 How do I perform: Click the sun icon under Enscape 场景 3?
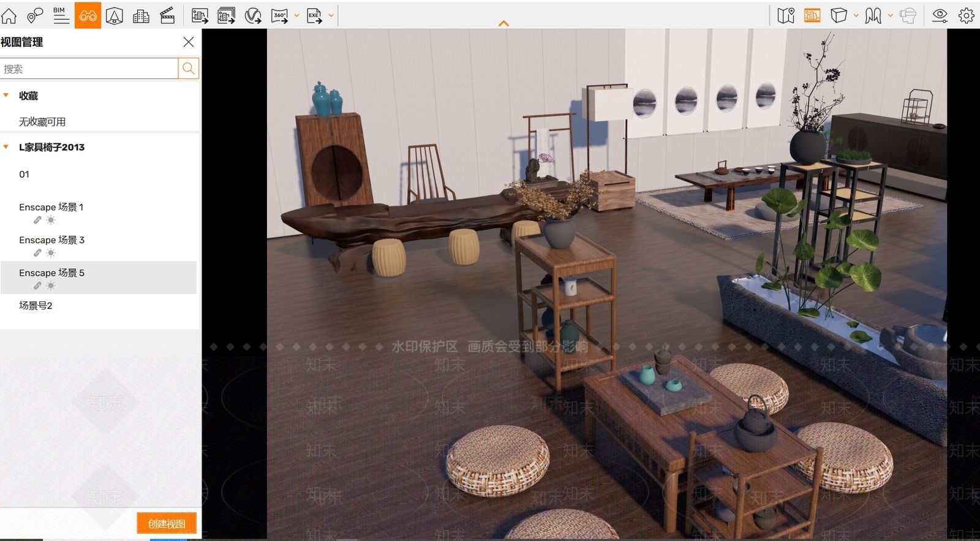51,253
